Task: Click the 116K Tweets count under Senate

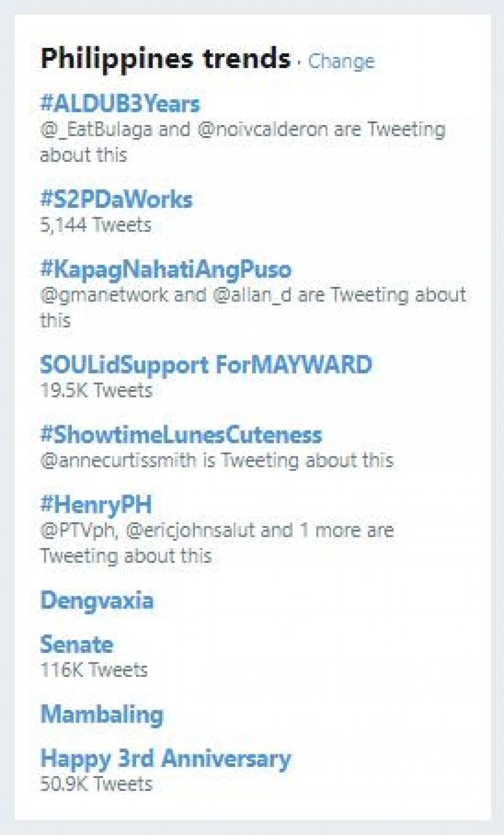Action: pyautogui.click(x=94, y=670)
